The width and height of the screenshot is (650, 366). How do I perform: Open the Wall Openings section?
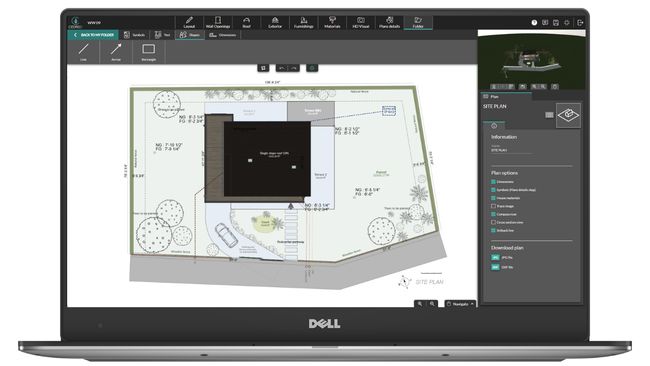(218, 22)
